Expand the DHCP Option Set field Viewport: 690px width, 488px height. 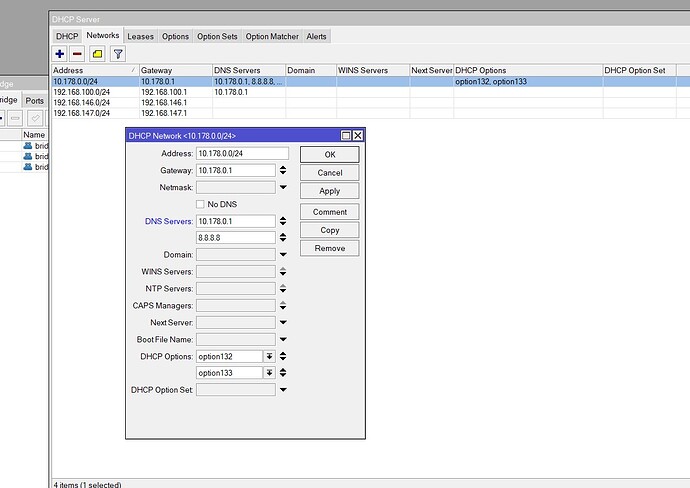283,390
